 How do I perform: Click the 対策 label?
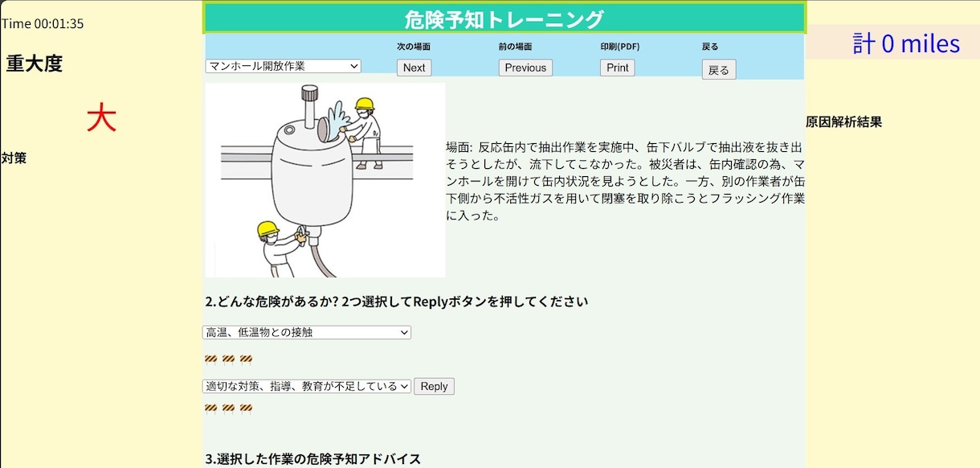coord(14,158)
